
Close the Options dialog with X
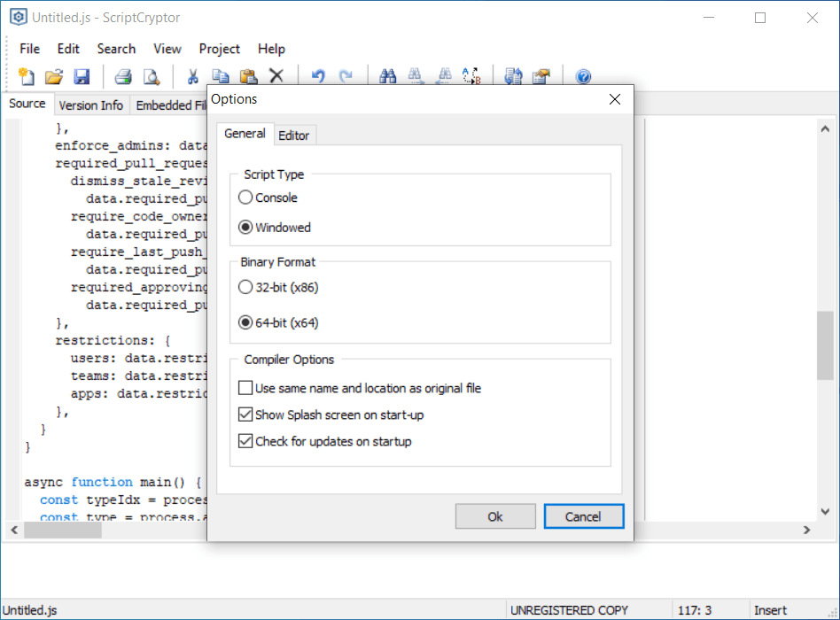[x=615, y=99]
